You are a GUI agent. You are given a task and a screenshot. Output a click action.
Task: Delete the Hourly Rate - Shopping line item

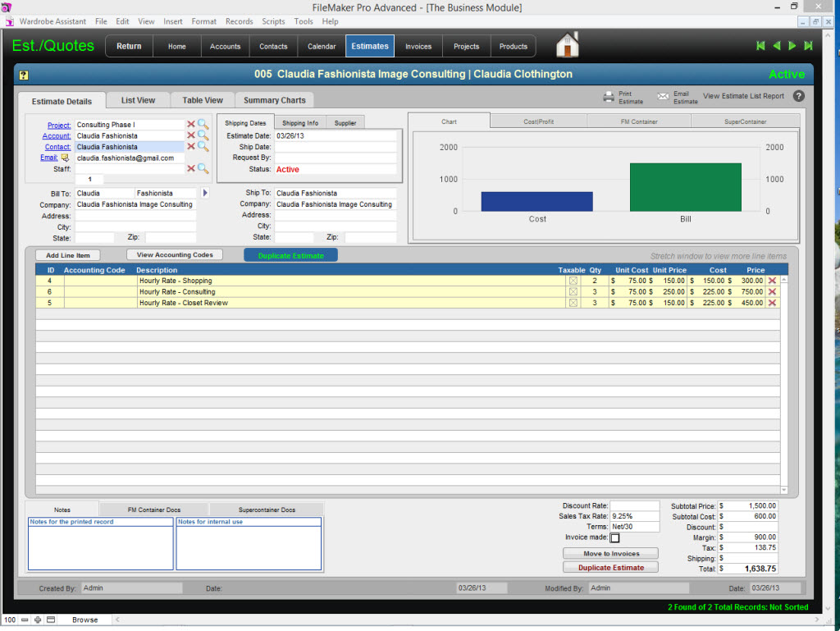772,281
